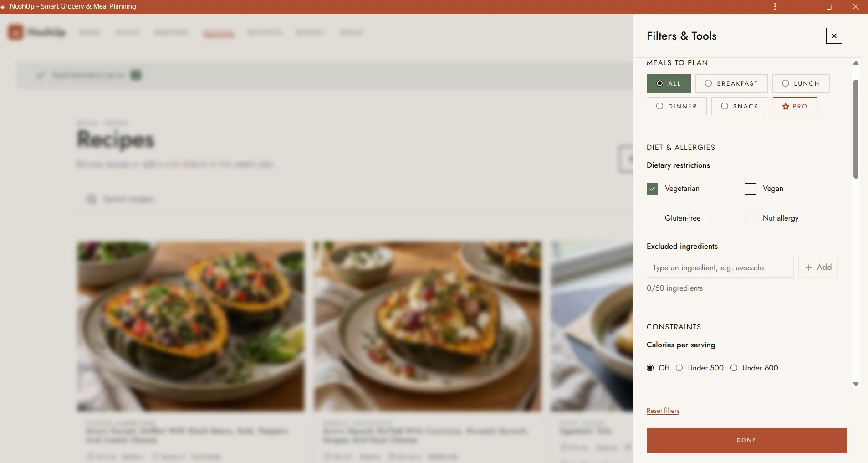868x463 pixels.
Task: Click the filters panel scrollbar thumb
Action: tap(856, 129)
